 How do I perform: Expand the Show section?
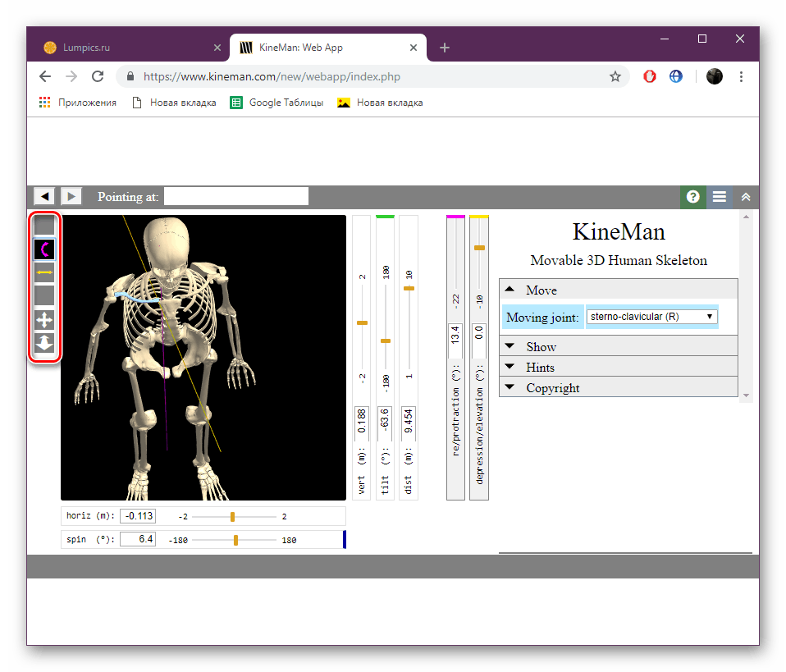tap(542, 346)
